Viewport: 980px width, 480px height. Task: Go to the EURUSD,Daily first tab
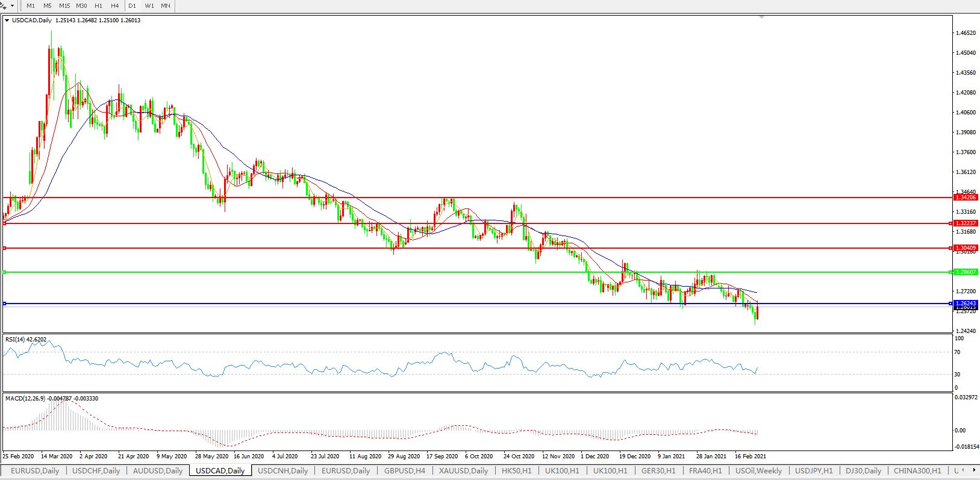click(x=35, y=471)
